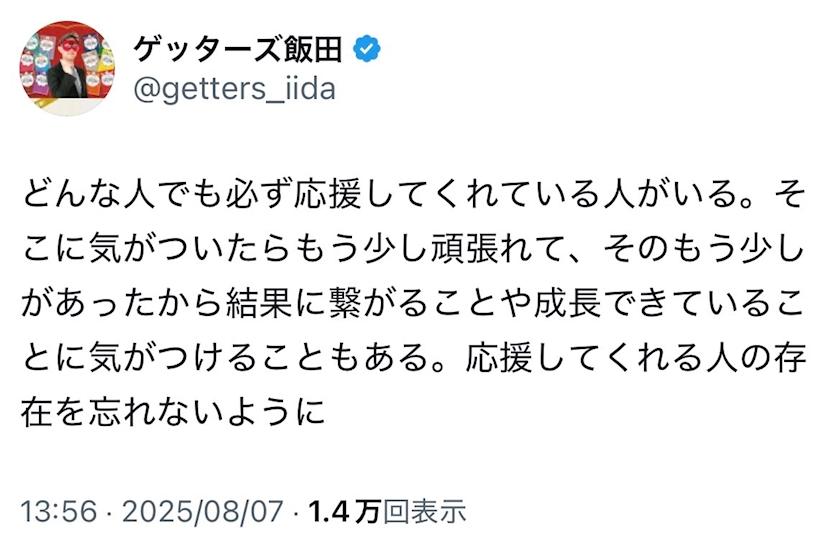840x544 pixels.
Task: Click the phrase そのもう少し in the tweet
Action: [x=704, y=249]
